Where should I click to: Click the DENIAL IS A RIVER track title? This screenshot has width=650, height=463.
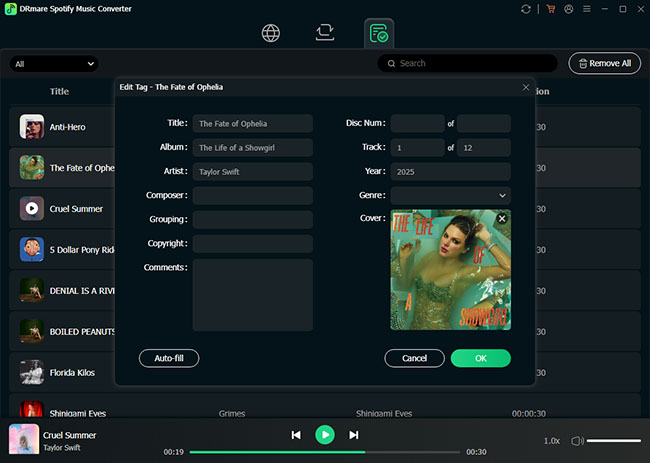pos(82,291)
